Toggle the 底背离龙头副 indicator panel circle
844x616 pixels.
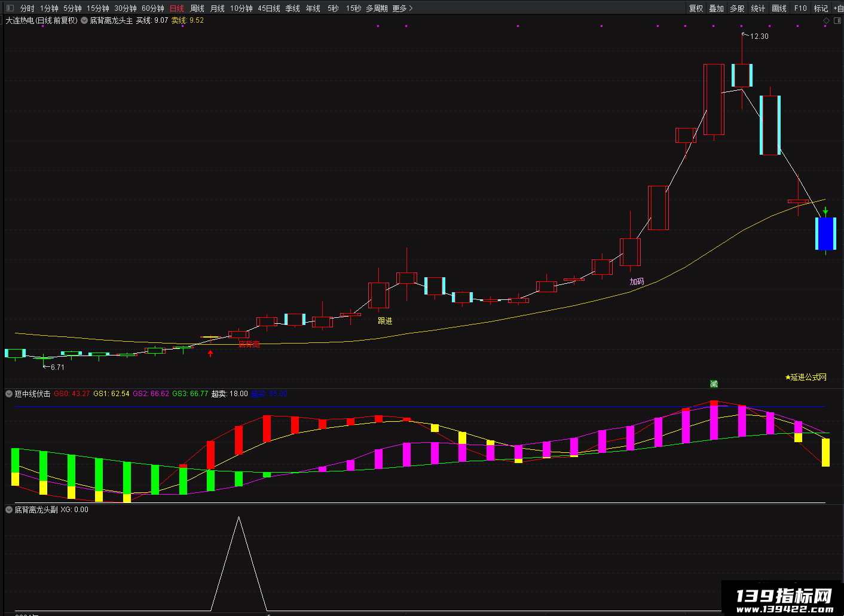click(9, 510)
